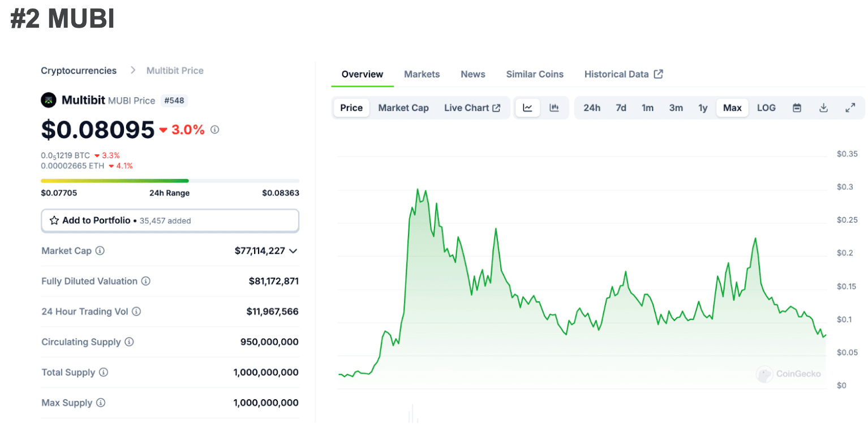
Task: Download chart data icon
Action: tap(824, 108)
